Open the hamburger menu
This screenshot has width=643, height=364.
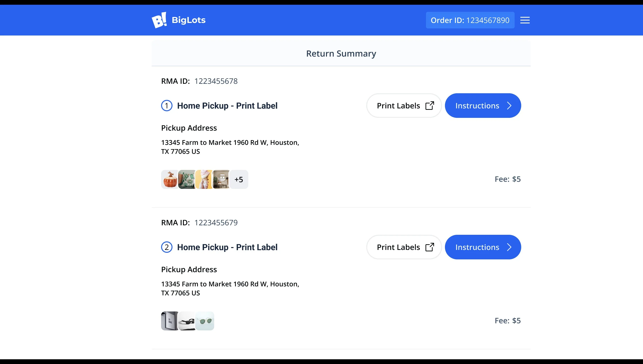[525, 20]
